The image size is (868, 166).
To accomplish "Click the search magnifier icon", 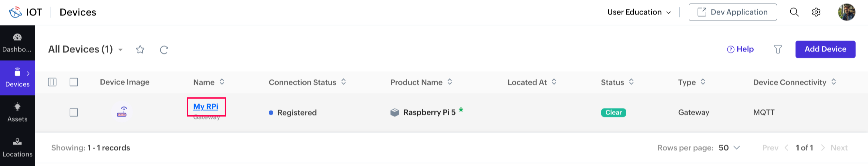I will pyautogui.click(x=794, y=12).
